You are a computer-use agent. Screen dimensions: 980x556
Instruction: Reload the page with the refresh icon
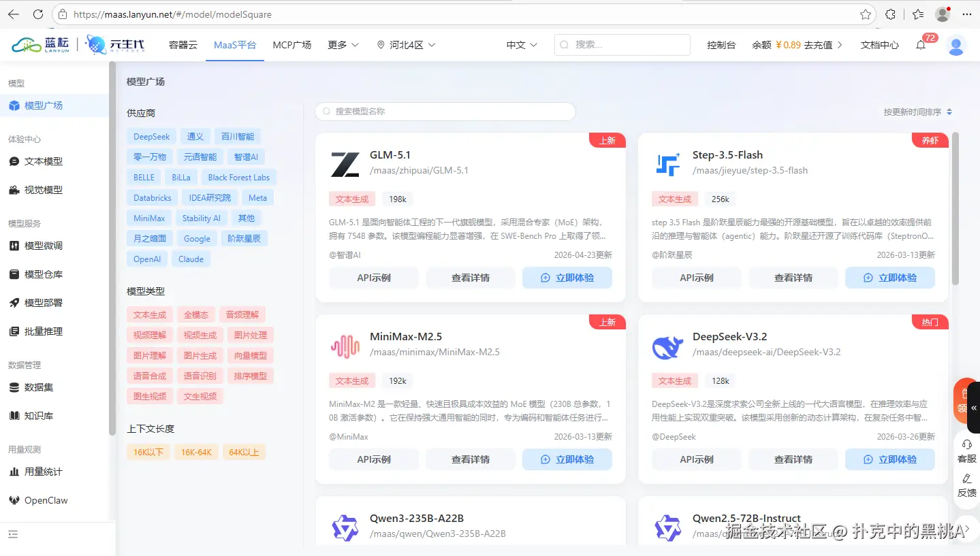(x=38, y=14)
